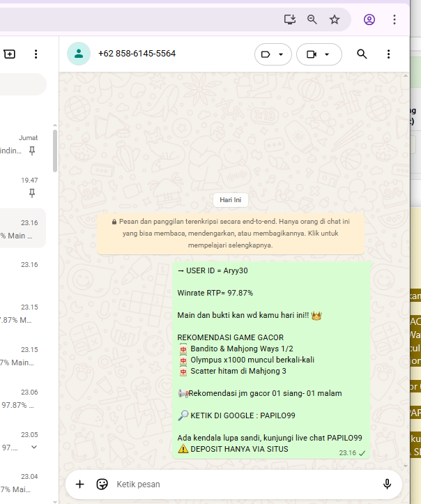This screenshot has height=504, width=421.
Task: Click the 'REKOMENDASI GAME GACOR' heading
Action: 231,337
